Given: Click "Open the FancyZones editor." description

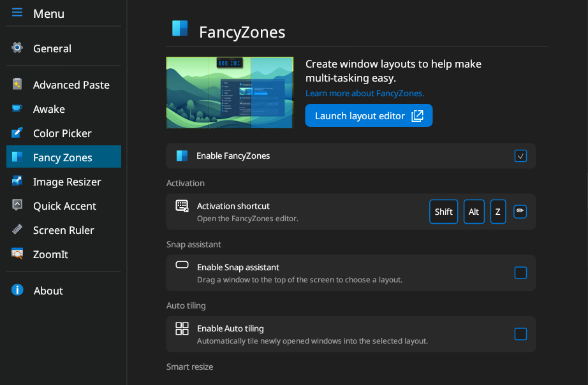Looking at the screenshot, I should [x=248, y=218].
